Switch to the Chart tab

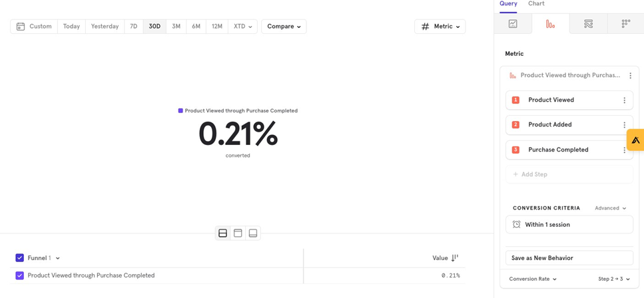pos(536,4)
